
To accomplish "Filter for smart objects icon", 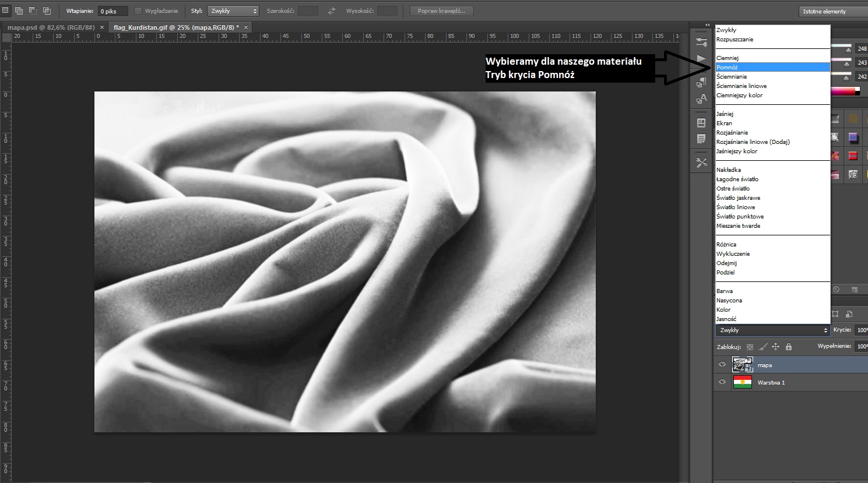I will (x=849, y=313).
